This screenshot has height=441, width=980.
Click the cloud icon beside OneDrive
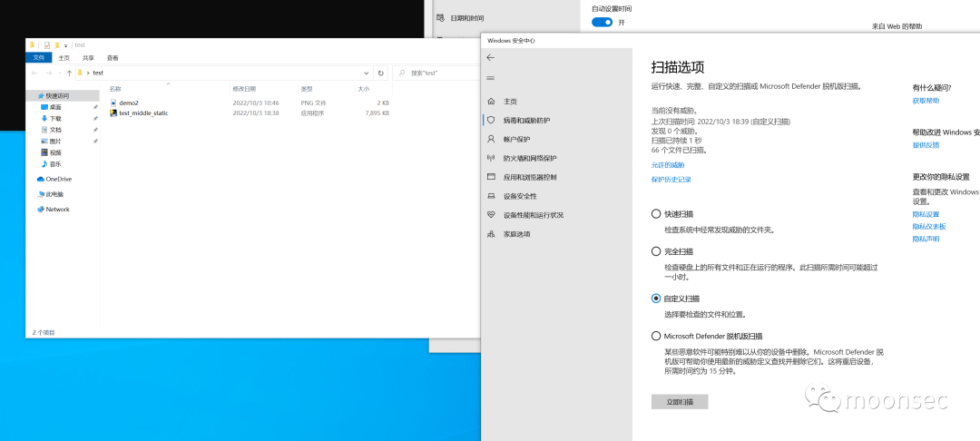tap(41, 180)
